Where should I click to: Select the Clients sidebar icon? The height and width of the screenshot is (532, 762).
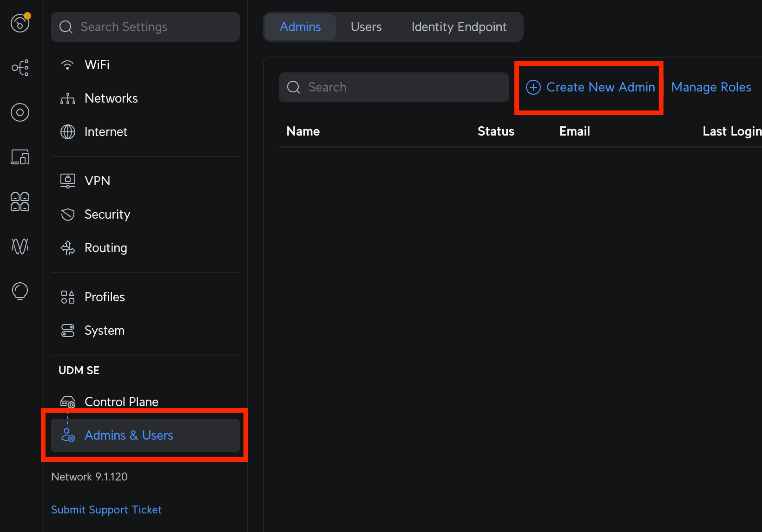click(20, 157)
